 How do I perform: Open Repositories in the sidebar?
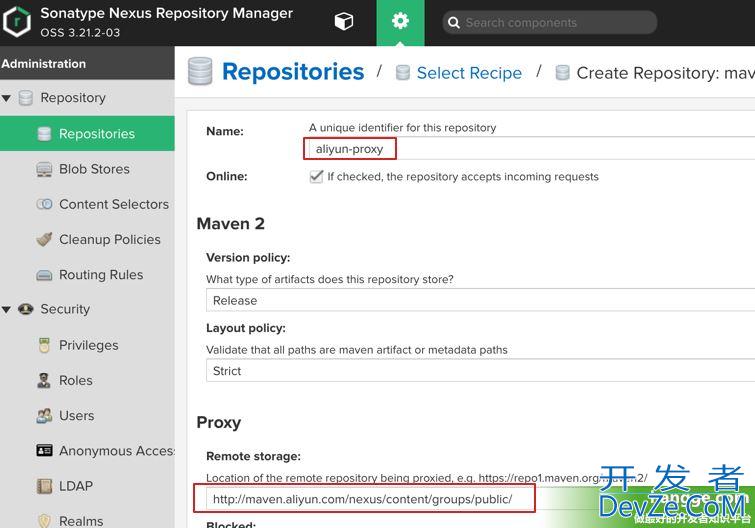87,133
